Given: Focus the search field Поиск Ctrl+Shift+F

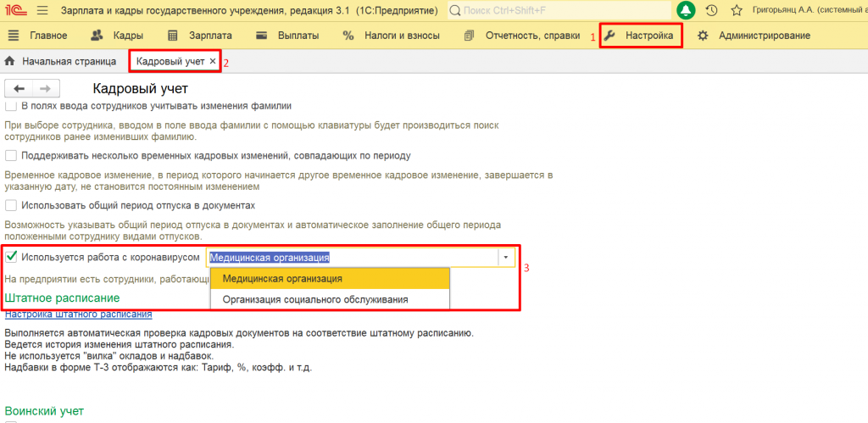Looking at the screenshot, I should click(559, 10).
